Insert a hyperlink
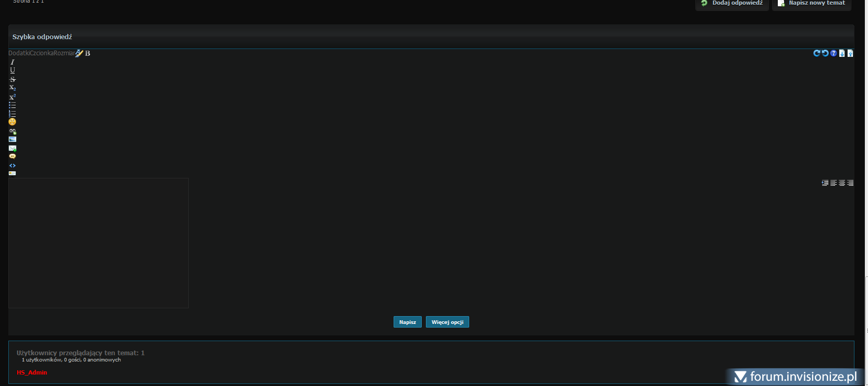This screenshot has height=386, width=868. 13,131
